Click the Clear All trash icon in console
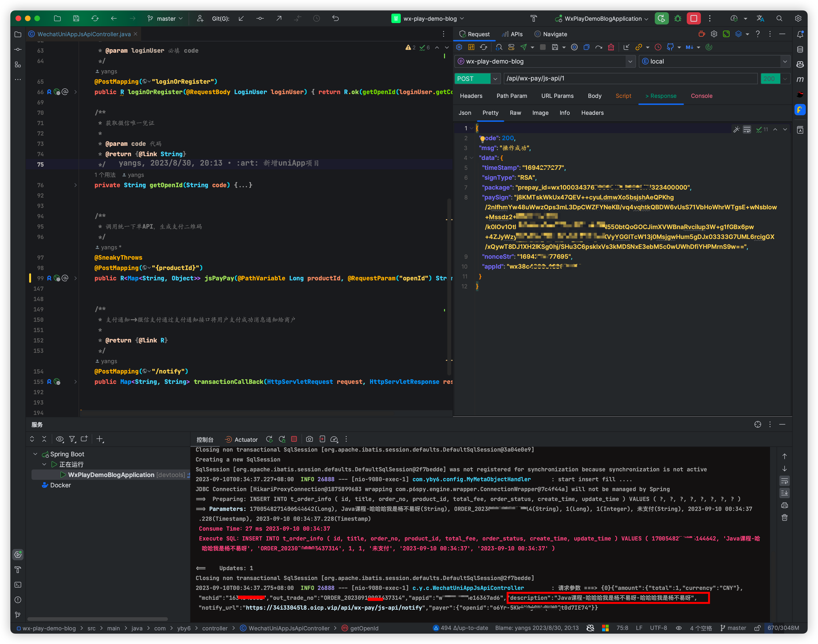818x644 pixels. (x=784, y=518)
